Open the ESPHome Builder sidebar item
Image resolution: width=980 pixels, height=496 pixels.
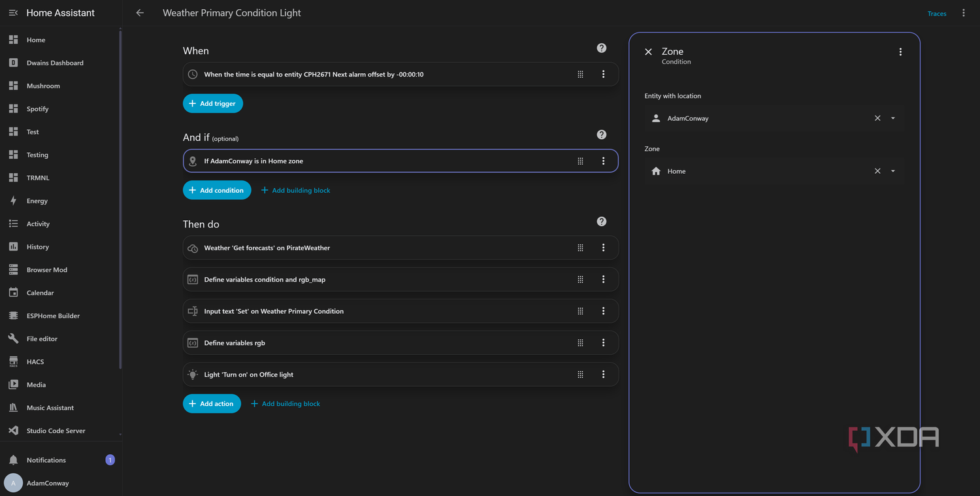60,316
